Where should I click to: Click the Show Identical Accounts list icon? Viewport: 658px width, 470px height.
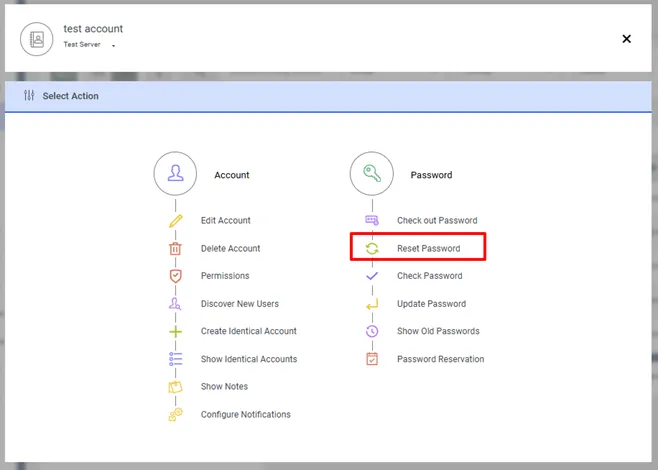click(x=175, y=359)
